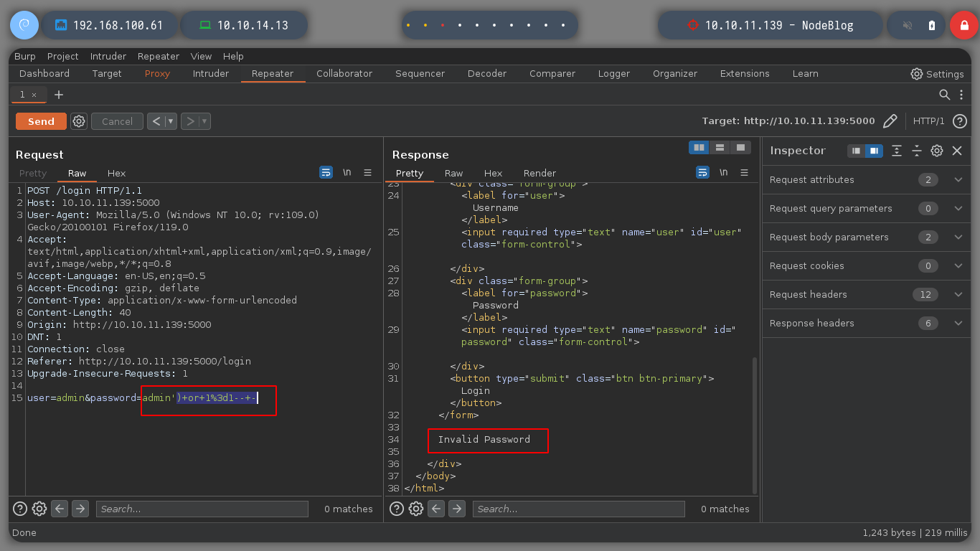Image resolution: width=980 pixels, height=551 pixels.
Task: Open the Repeater help question icon
Action: 960,121
